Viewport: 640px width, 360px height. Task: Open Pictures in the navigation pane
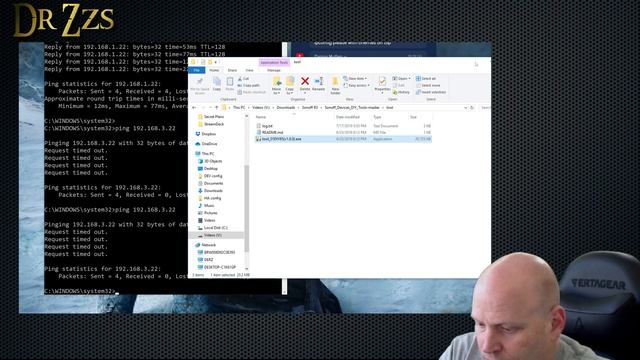click(x=207, y=213)
